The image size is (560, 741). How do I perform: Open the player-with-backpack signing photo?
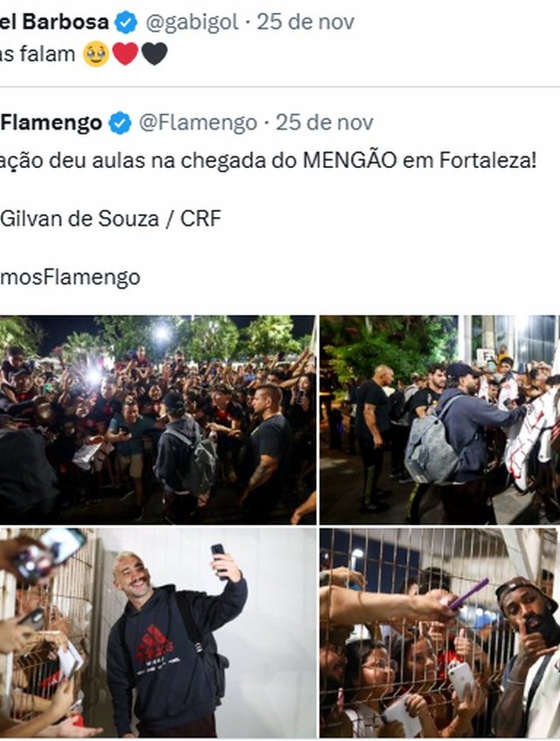click(x=439, y=420)
